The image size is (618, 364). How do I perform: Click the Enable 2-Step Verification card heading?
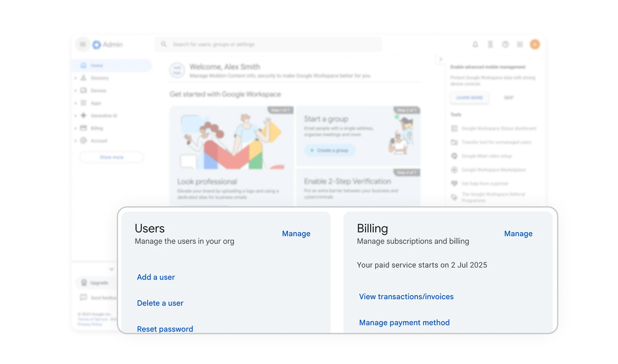pos(347,181)
